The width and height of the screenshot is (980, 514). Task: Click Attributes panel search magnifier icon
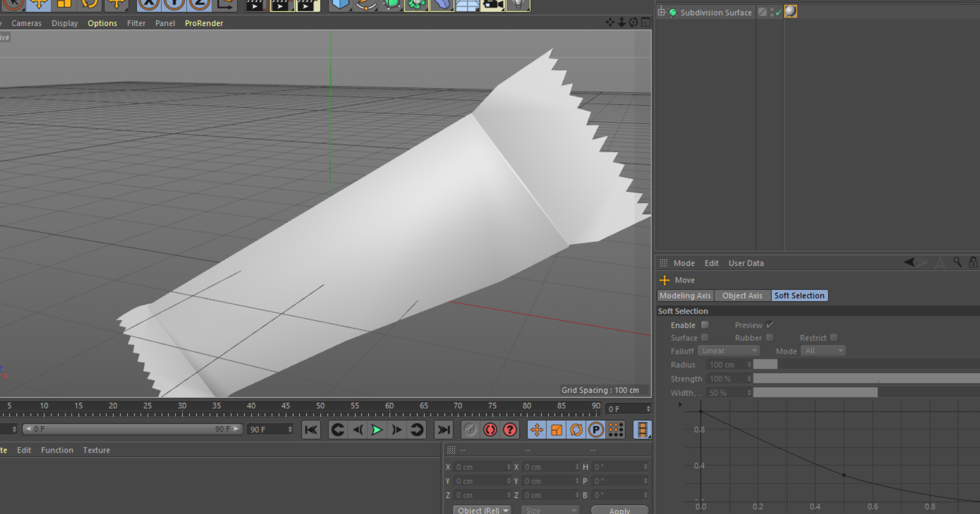[957, 262]
